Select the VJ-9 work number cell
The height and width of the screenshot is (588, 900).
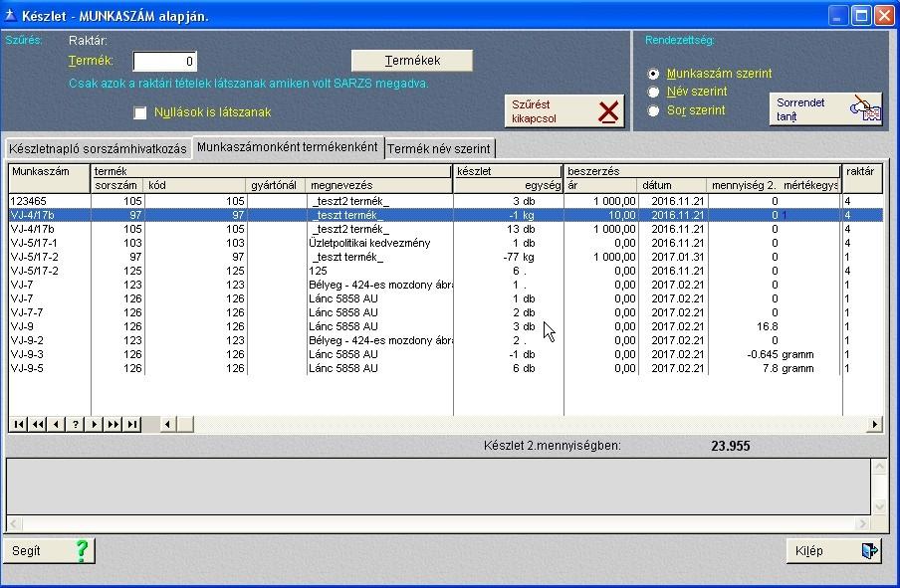(x=50, y=326)
